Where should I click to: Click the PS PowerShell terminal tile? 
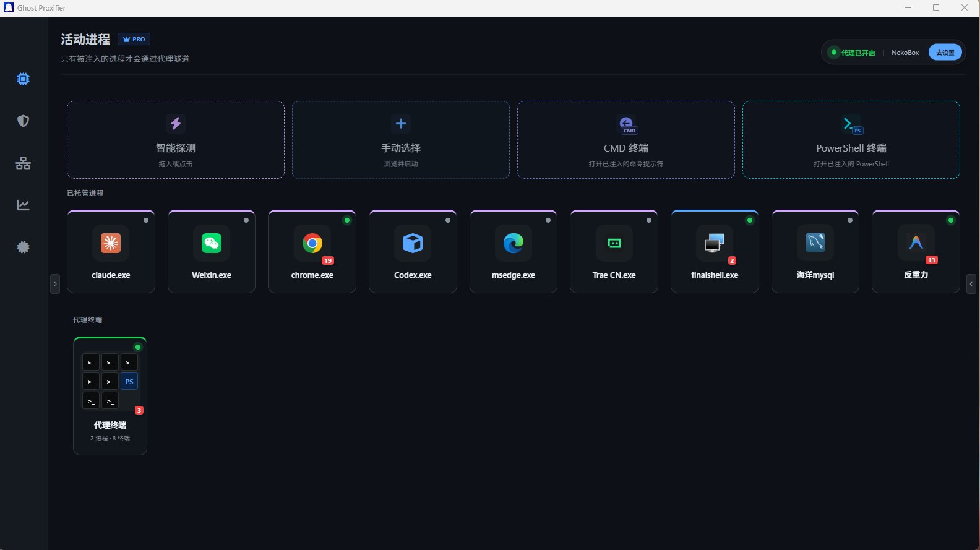[x=129, y=382]
